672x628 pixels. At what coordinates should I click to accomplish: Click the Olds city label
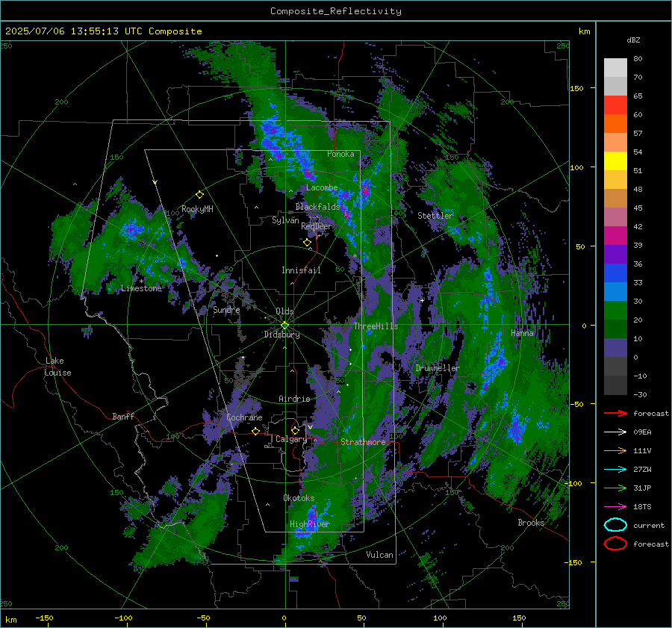pyautogui.click(x=284, y=311)
